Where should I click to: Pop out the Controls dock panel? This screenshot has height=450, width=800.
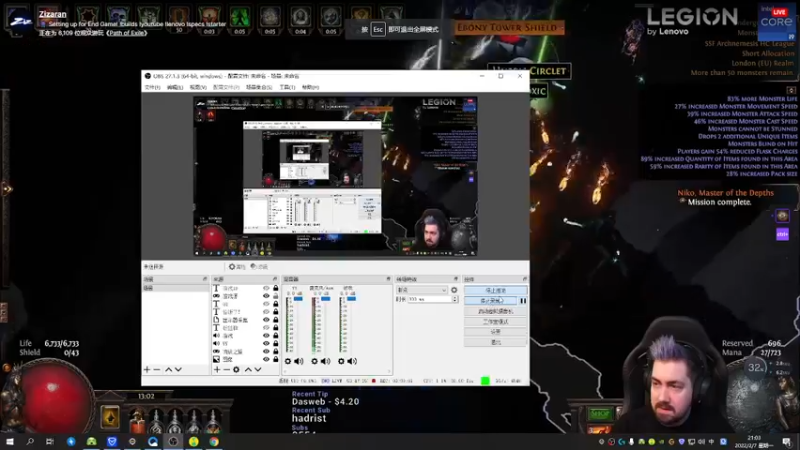[524, 279]
